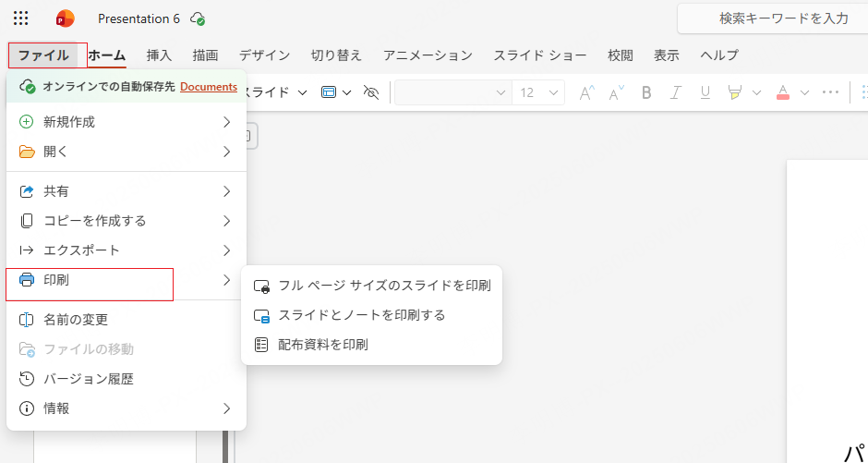
Task: Click the handouts print icon
Action: (x=260, y=345)
